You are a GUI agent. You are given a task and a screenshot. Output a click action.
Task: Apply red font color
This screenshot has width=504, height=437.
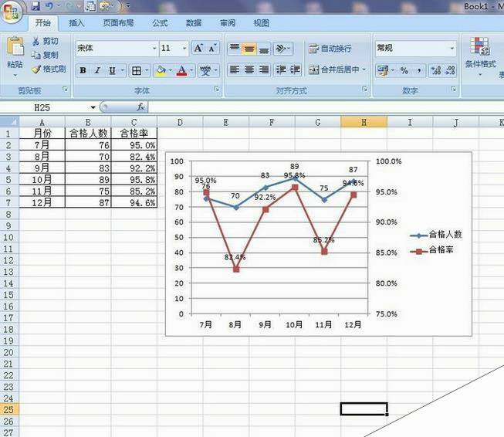pyautogui.click(x=181, y=70)
